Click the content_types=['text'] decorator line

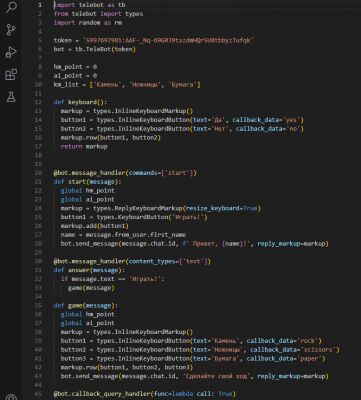click(132, 261)
